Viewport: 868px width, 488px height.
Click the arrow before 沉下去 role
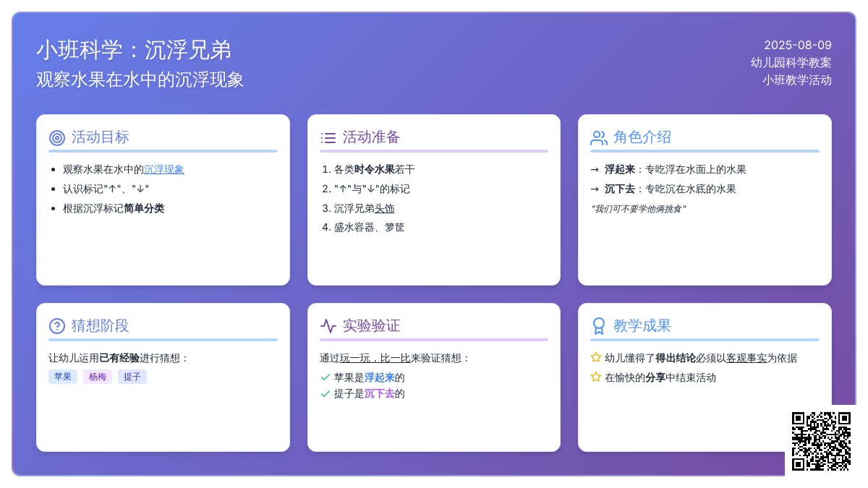pyautogui.click(x=595, y=189)
